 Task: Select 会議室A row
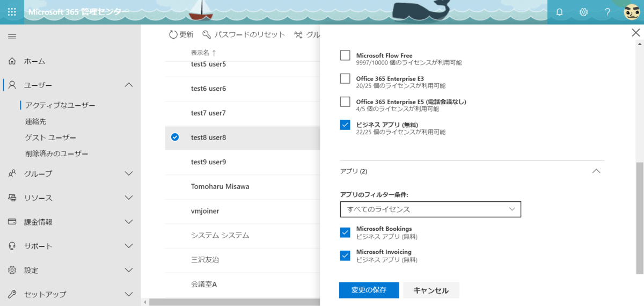pyautogui.click(x=242, y=284)
